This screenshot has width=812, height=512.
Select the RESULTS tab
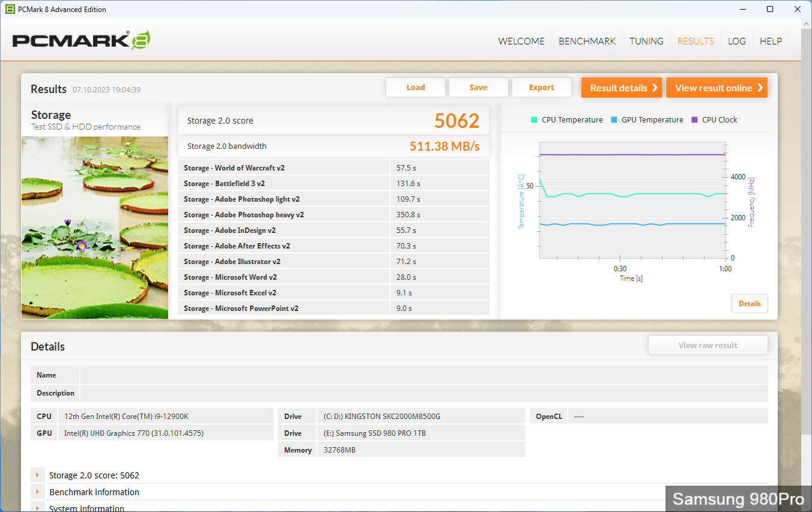695,41
